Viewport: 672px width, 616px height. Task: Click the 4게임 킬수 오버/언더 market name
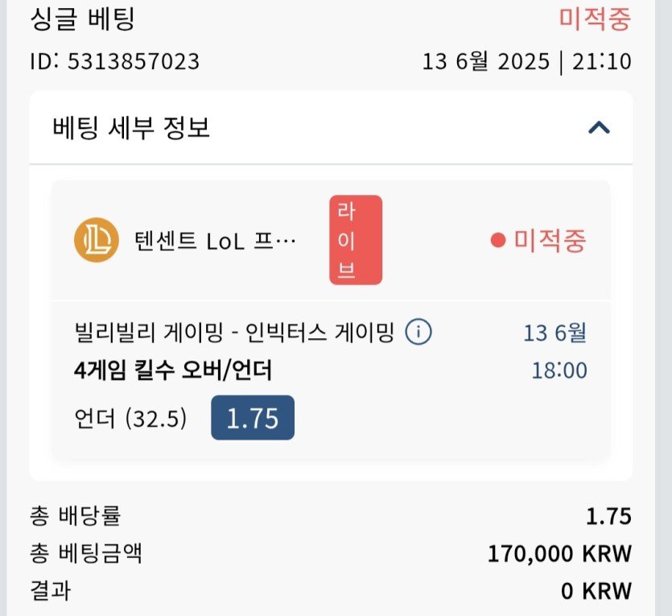tap(172, 370)
